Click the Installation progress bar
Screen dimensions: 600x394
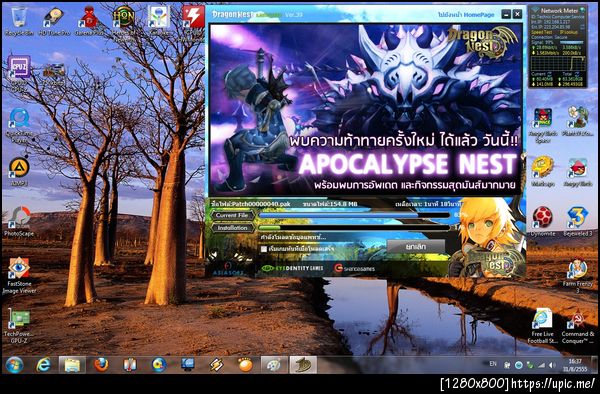354,228
